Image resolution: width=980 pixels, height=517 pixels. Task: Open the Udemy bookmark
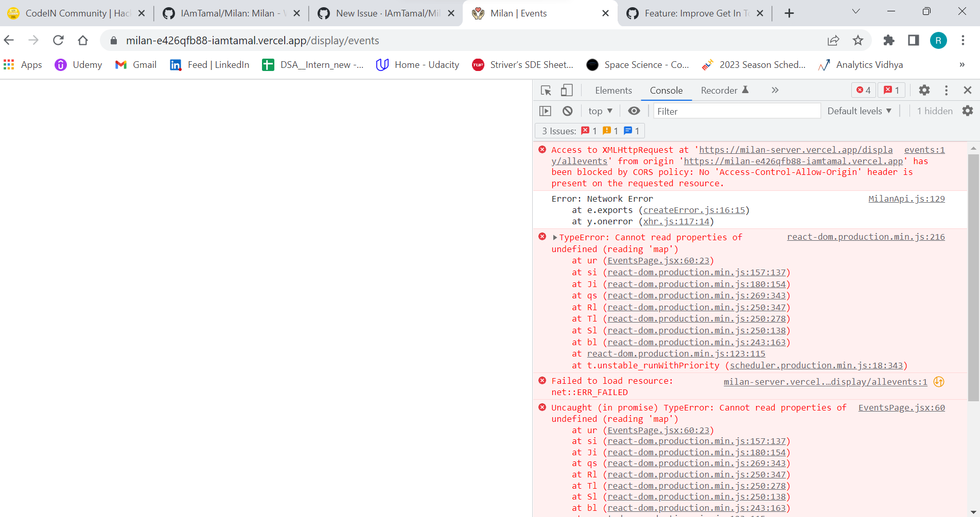click(78, 65)
